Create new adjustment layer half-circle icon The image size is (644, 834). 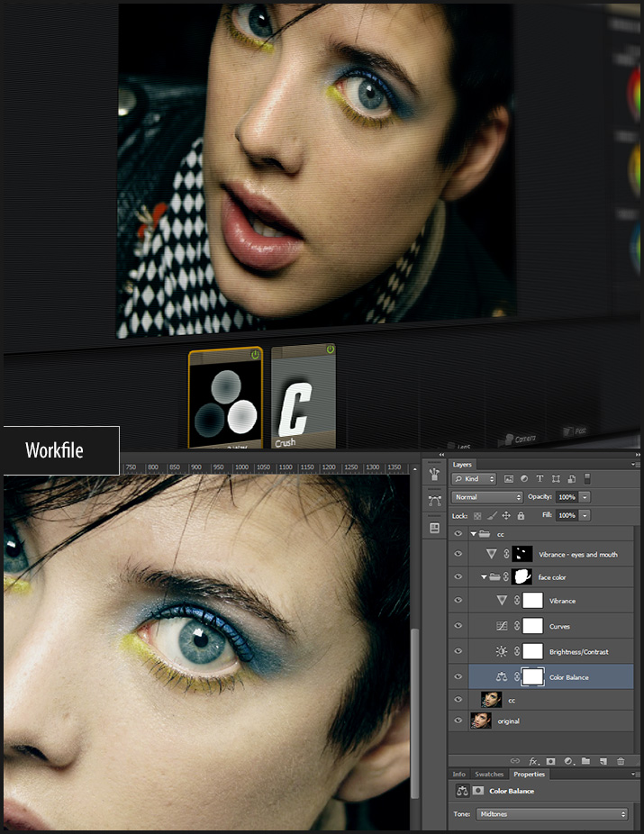pos(567,761)
